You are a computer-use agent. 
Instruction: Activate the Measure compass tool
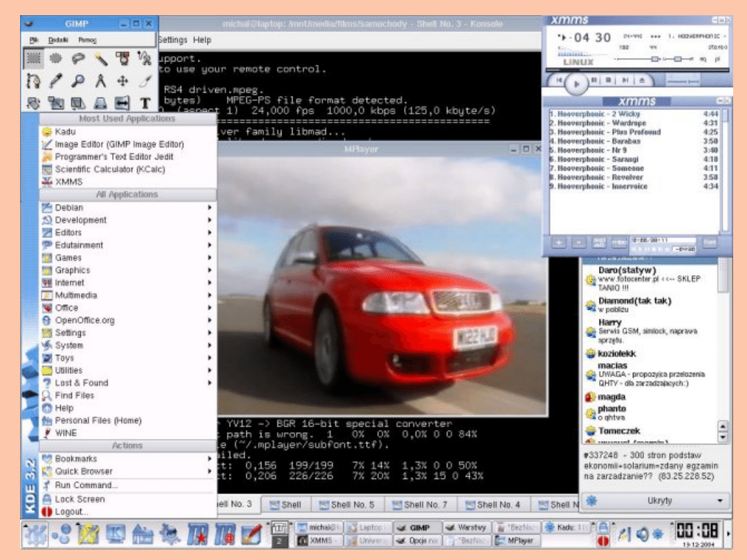tap(100, 81)
